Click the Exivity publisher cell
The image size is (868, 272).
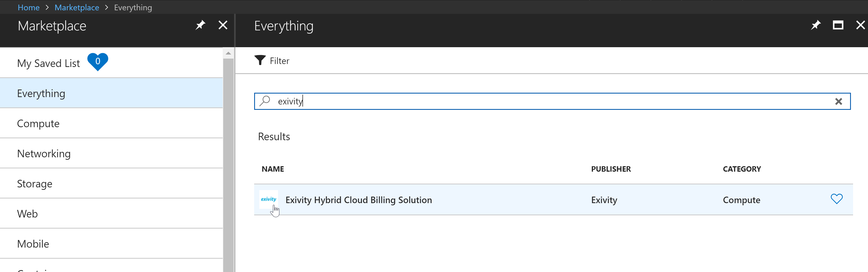[604, 200]
